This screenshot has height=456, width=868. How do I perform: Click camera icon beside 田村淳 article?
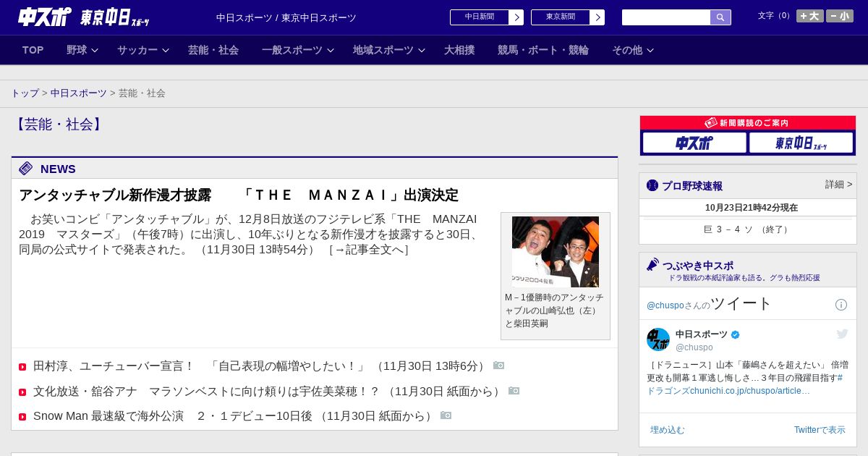tap(498, 366)
